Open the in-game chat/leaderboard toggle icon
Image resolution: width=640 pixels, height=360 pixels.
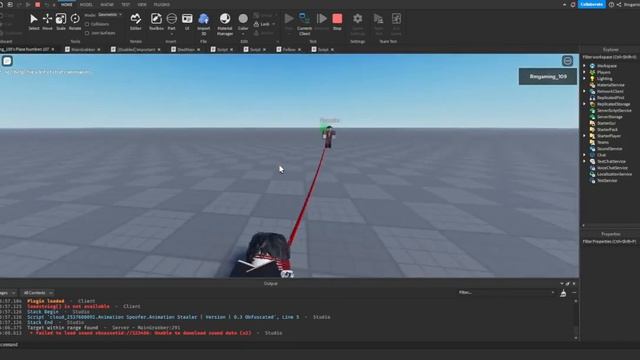[567, 61]
